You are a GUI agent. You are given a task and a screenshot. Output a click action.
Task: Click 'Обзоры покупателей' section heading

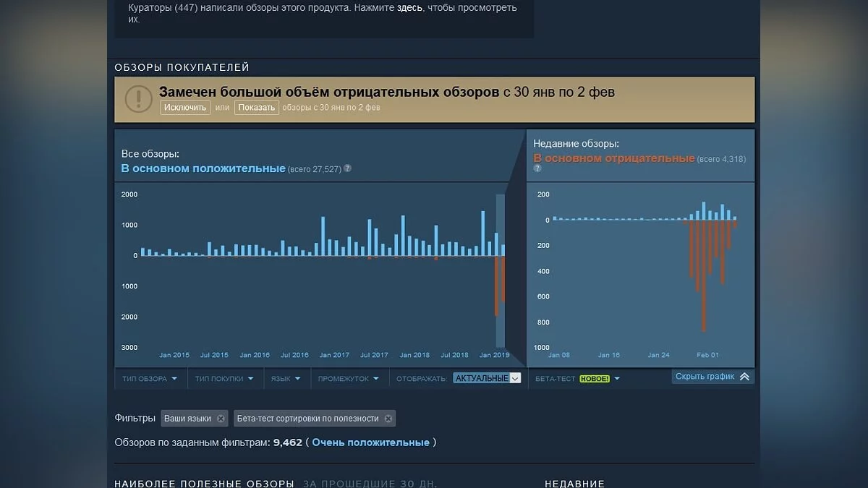coord(182,67)
